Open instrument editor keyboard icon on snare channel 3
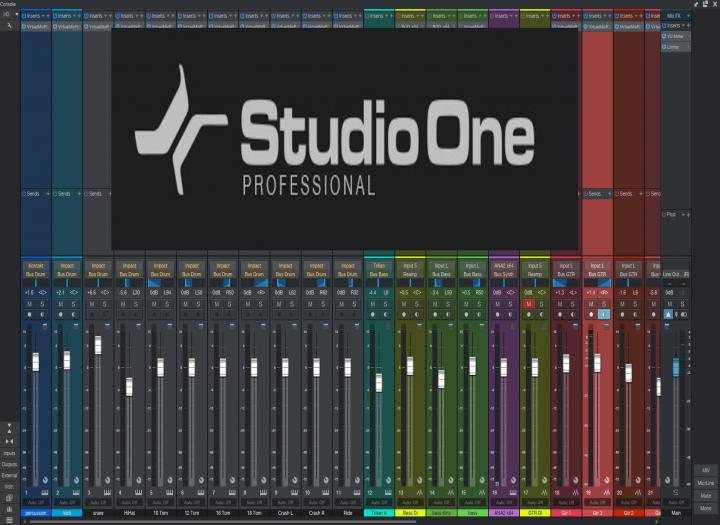The image size is (720, 525). 107,492
